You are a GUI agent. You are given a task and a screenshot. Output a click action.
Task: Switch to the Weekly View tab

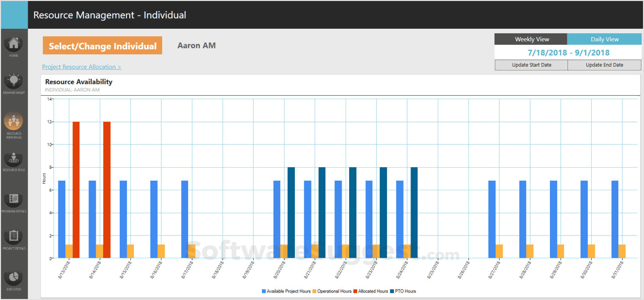(531, 39)
